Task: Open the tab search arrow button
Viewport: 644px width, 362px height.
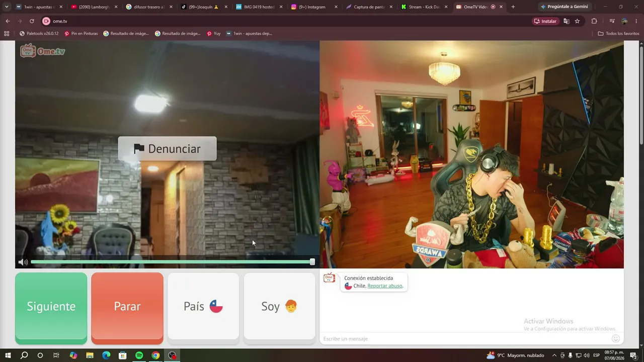Action: 7,7
